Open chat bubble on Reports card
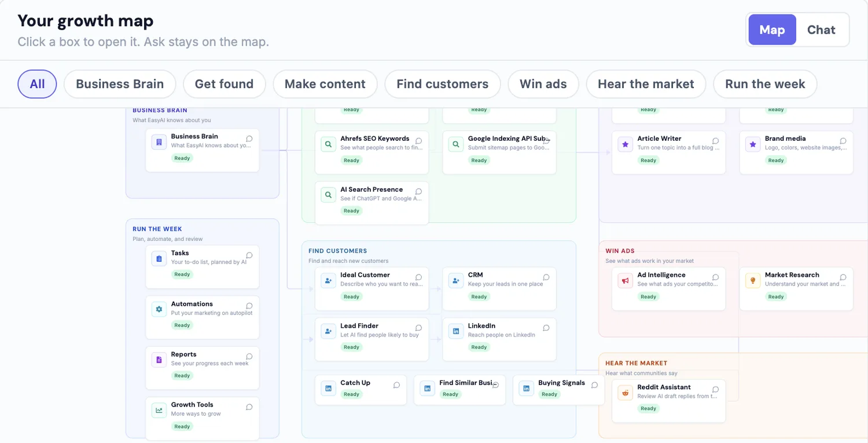This screenshot has width=868, height=443. 249,357
